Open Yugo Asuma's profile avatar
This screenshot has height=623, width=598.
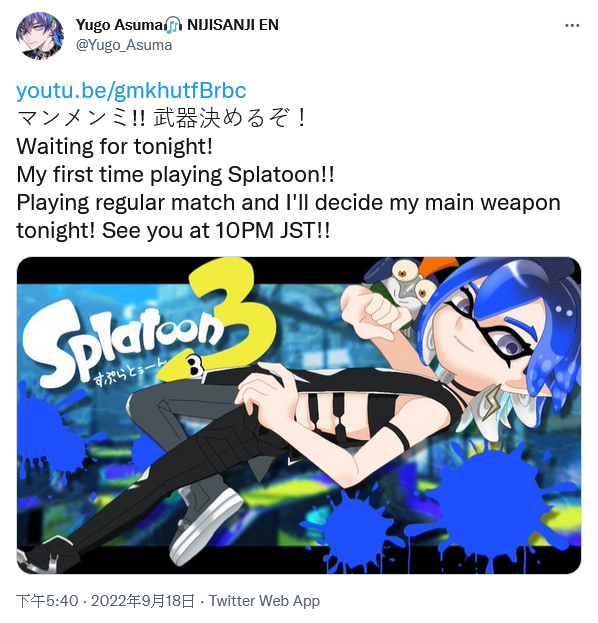[40, 35]
